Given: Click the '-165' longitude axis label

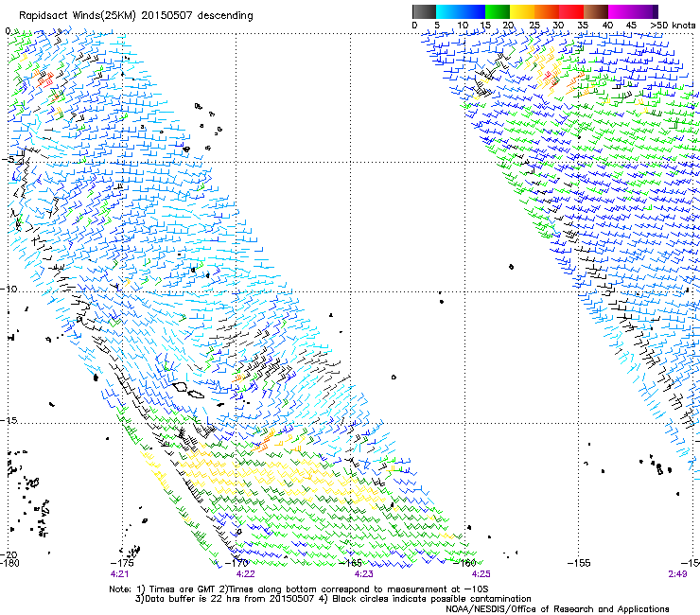Looking at the screenshot, I should click(x=351, y=563).
